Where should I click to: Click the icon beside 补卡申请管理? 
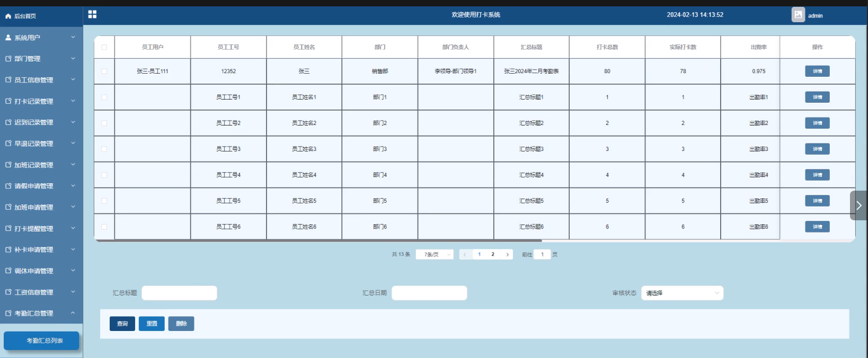8,249
